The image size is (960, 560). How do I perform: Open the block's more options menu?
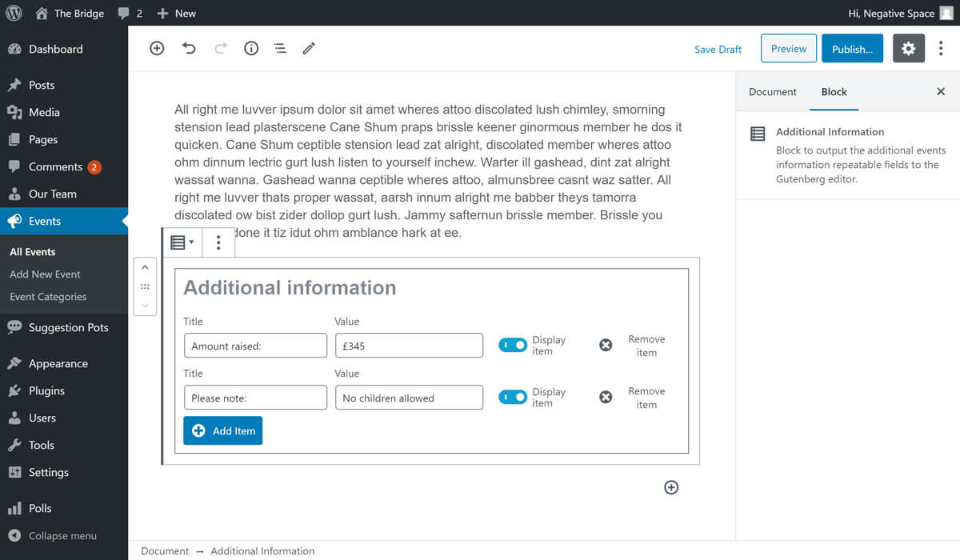pos(218,242)
